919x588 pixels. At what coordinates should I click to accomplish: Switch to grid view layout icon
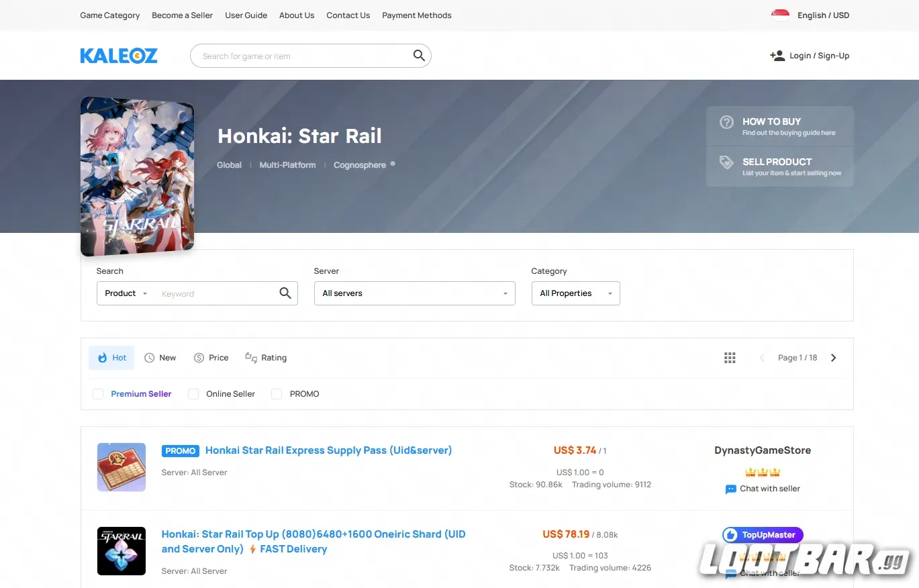coord(730,357)
